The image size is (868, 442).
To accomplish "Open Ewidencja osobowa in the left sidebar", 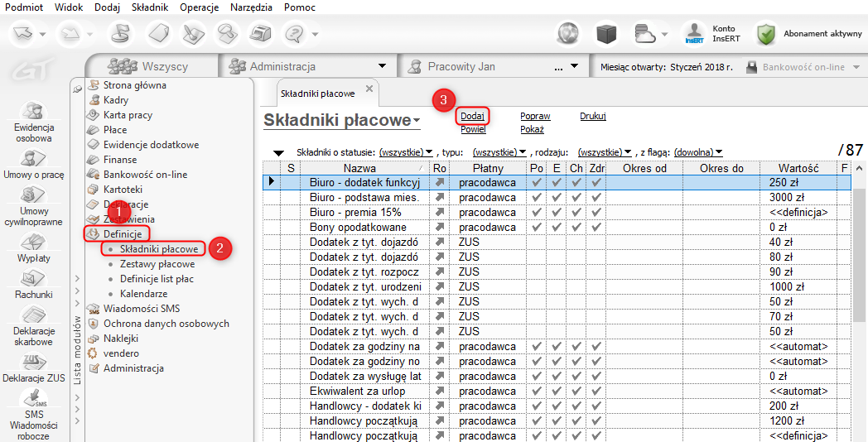I will click(x=34, y=113).
